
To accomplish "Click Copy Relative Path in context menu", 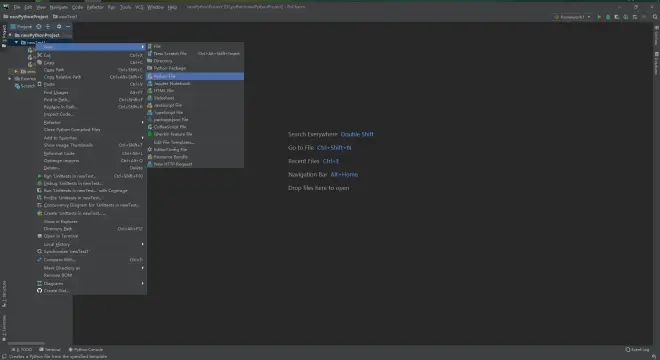I will [91, 77].
